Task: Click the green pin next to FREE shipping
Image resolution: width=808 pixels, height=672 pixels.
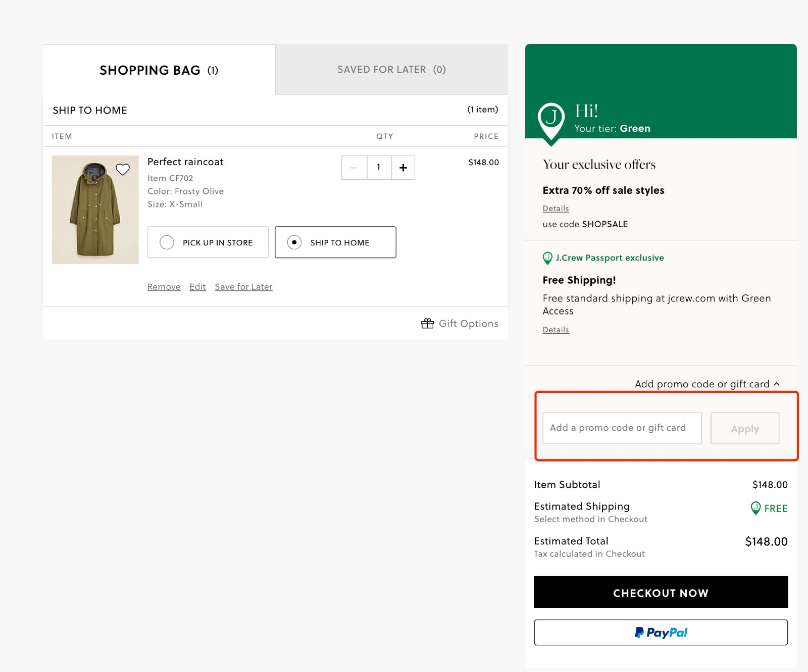Action: pyautogui.click(x=755, y=509)
